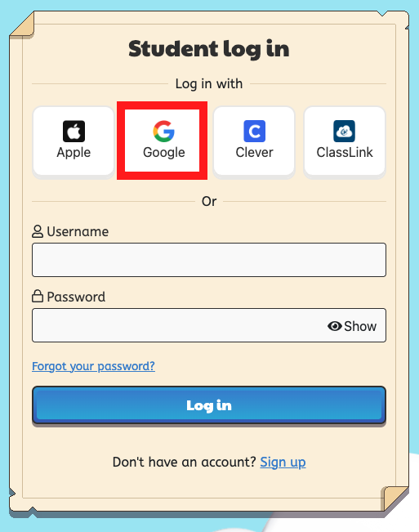Click the eye icon in password field
The width and height of the screenshot is (419, 532).
(x=334, y=326)
